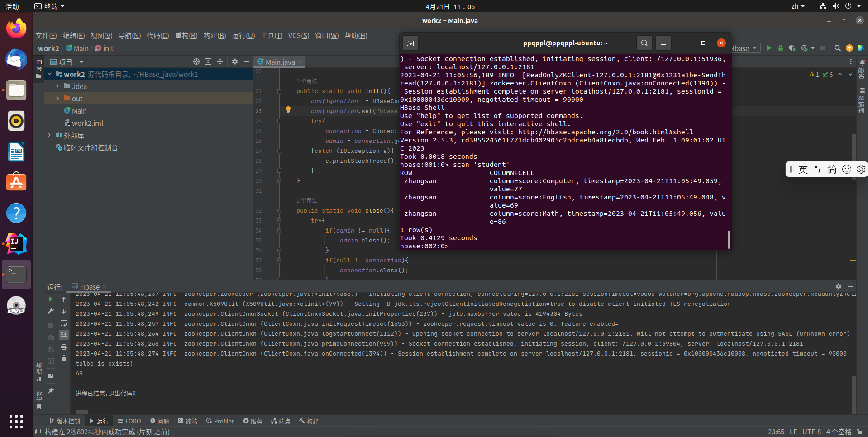Screen dimensions: 868x437
Task: Open the TODO tool window button
Action: click(129, 421)
